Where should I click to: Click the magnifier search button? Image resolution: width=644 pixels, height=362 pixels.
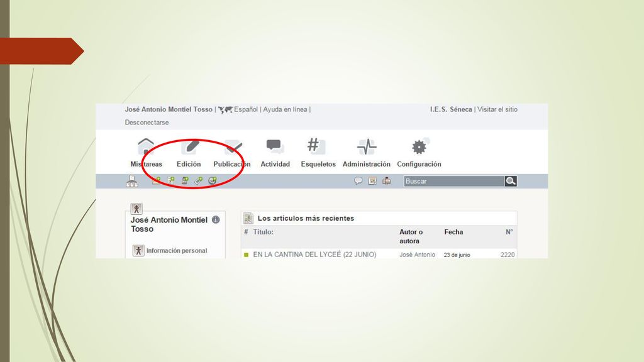(x=511, y=181)
